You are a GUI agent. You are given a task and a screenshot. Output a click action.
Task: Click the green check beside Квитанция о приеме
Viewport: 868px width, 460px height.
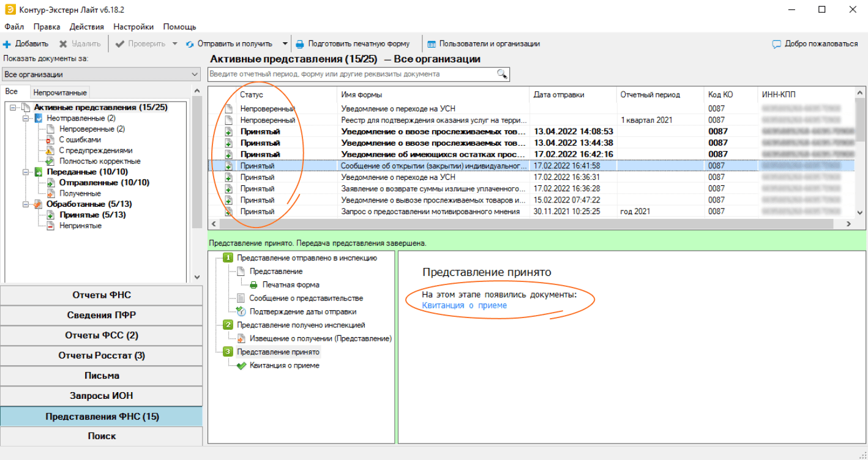tap(241, 366)
